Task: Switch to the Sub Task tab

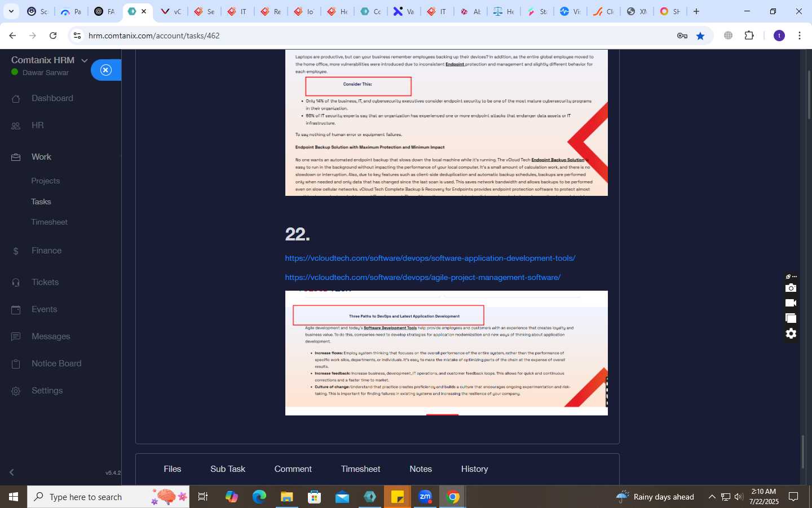Action: (x=228, y=469)
